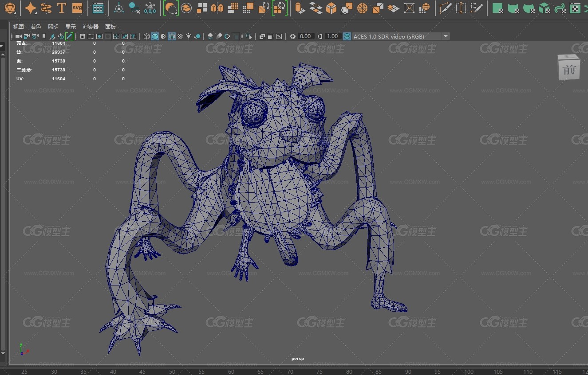Click the 前 face of the view cube

click(x=569, y=69)
